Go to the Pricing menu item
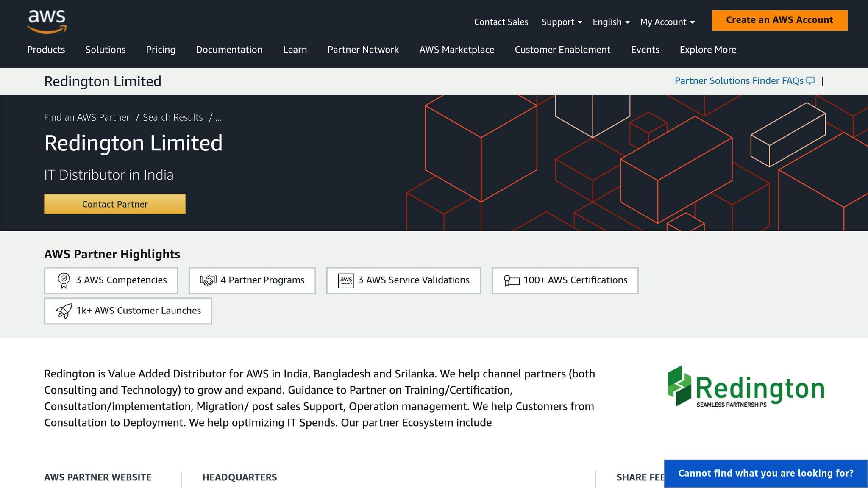 pyautogui.click(x=161, y=50)
